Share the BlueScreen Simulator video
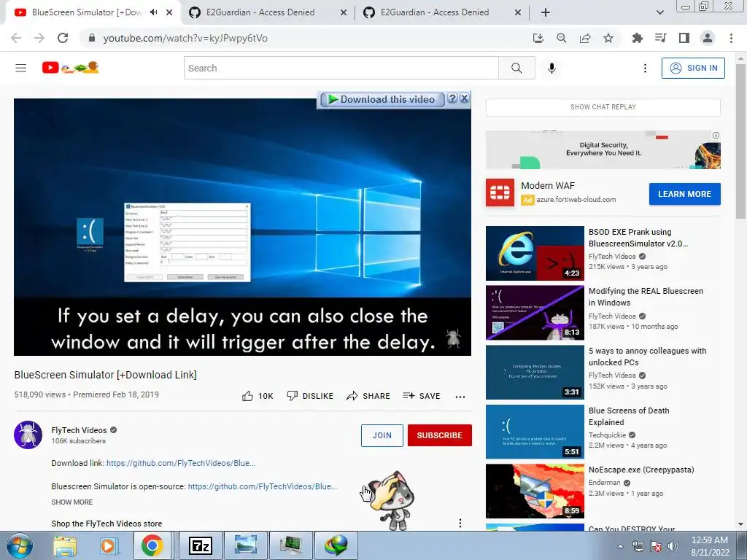 click(368, 396)
